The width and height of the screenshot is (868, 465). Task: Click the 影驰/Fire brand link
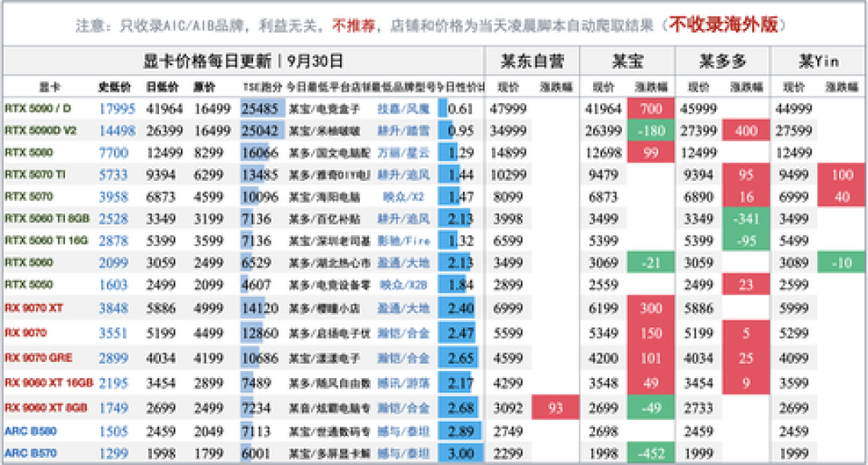[403, 241]
